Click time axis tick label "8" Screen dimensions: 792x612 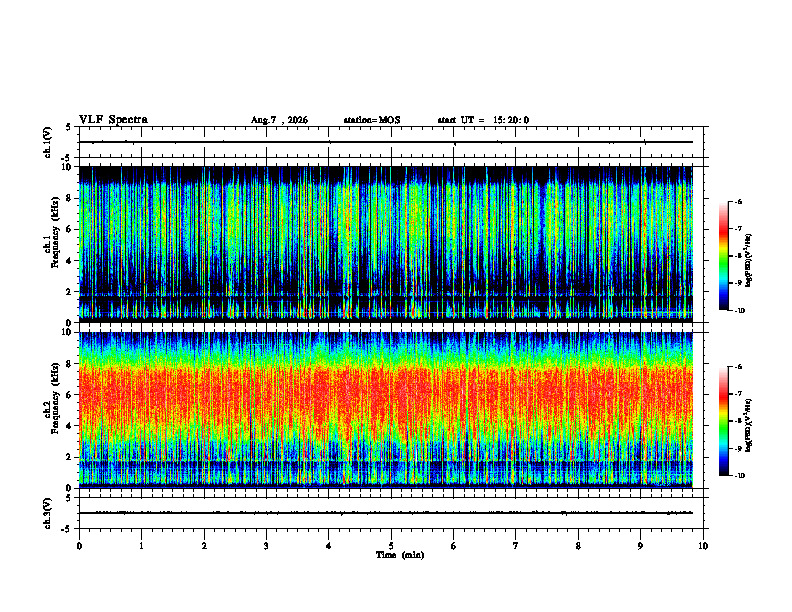coord(578,546)
